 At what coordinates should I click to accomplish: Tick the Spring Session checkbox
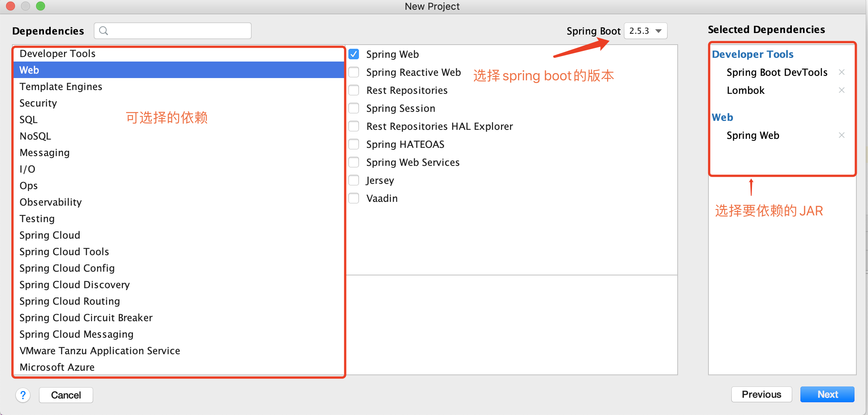click(354, 108)
